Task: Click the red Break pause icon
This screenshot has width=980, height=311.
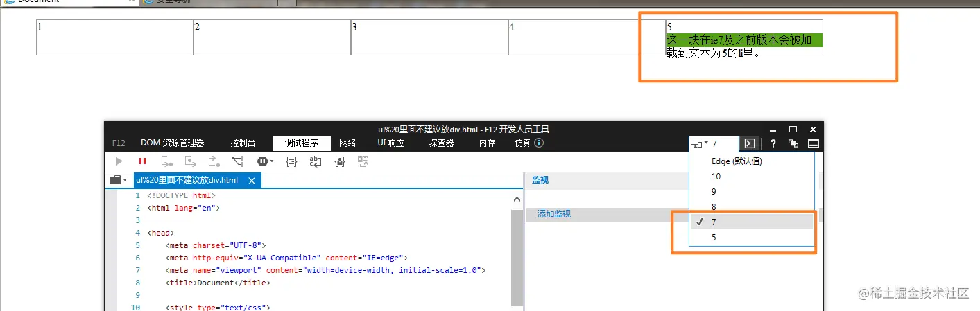Action: (143, 161)
